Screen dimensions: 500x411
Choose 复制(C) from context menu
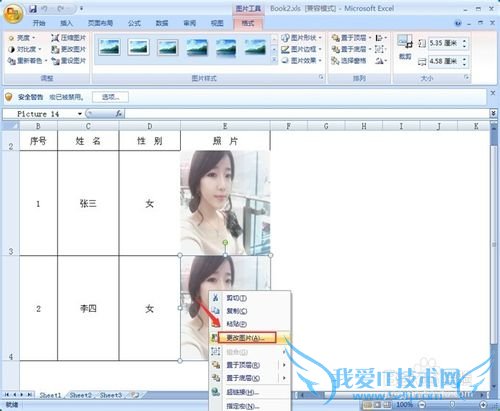(250, 311)
